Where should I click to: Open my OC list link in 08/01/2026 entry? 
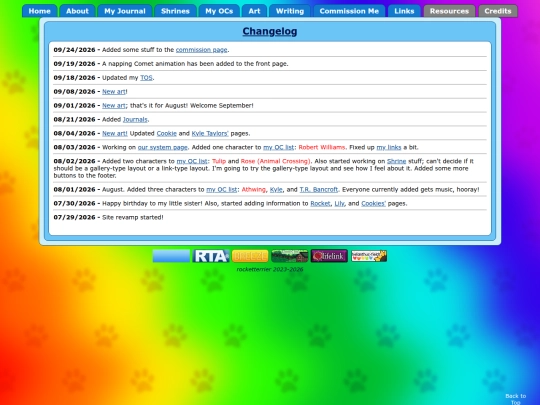pos(221,189)
